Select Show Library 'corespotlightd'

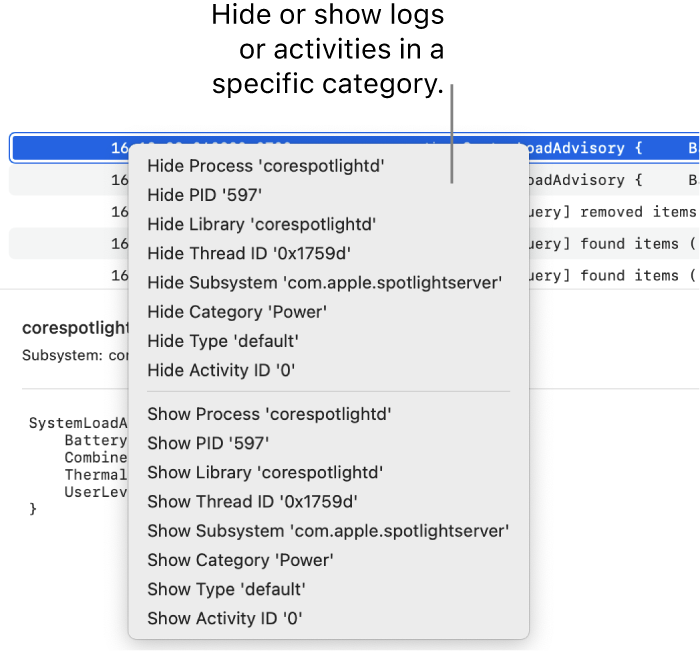[328, 472]
